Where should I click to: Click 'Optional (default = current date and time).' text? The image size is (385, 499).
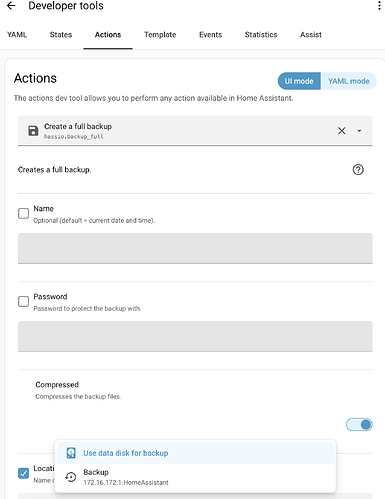tap(94, 221)
